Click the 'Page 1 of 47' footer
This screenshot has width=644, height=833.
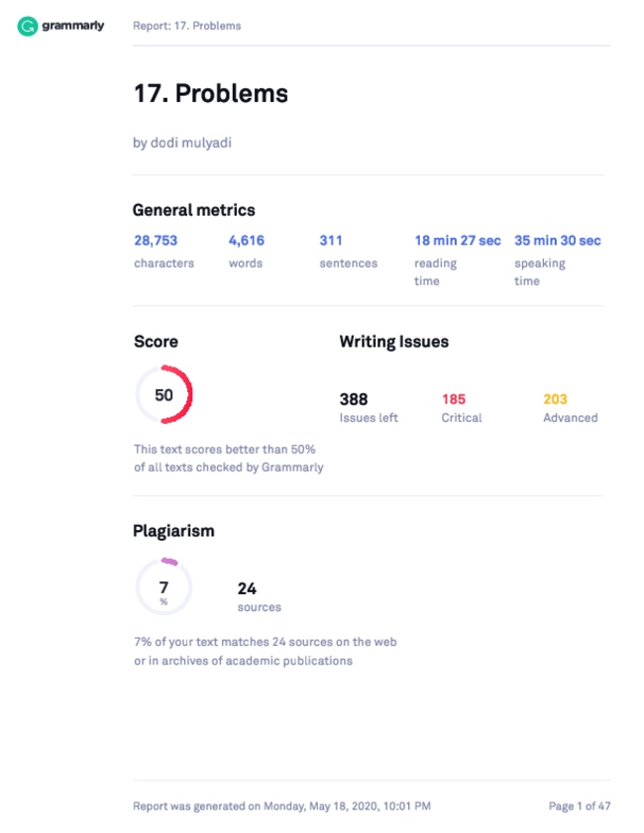point(580,806)
